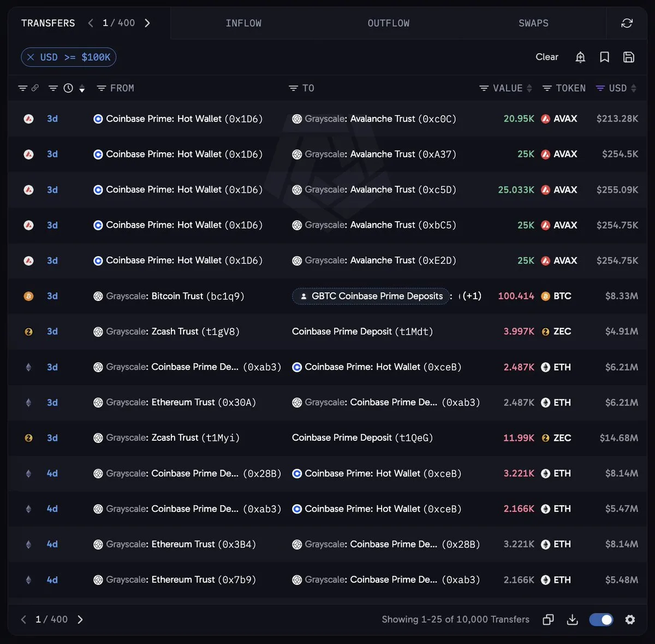Switch to the OUTFLOW tab
The height and width of the screenshot is (644, 655).
tap(389, 23)
